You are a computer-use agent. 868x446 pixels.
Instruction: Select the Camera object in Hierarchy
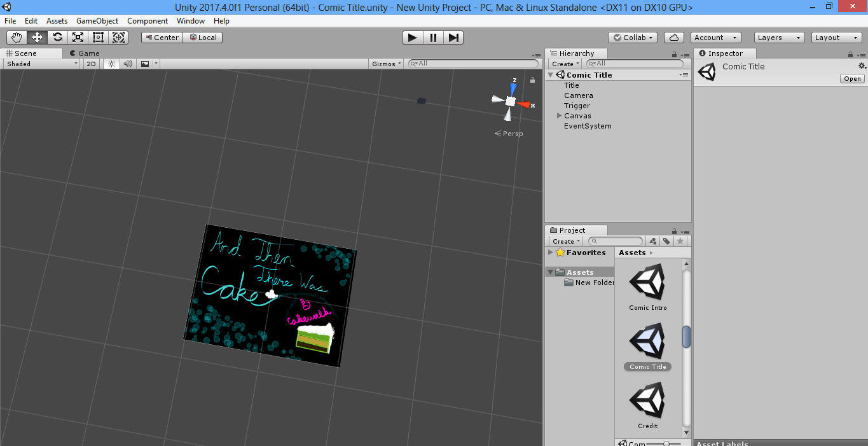pyautogui.click(x=578, y=95)
